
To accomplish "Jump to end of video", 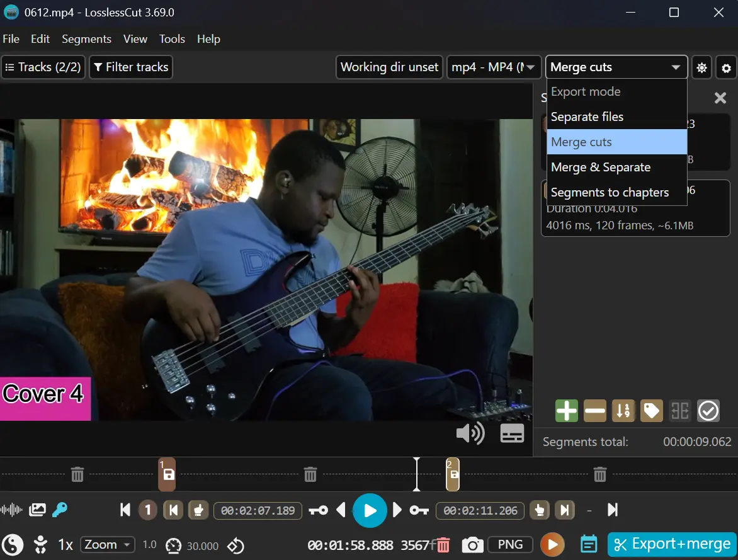I will [x=612, y=510].
